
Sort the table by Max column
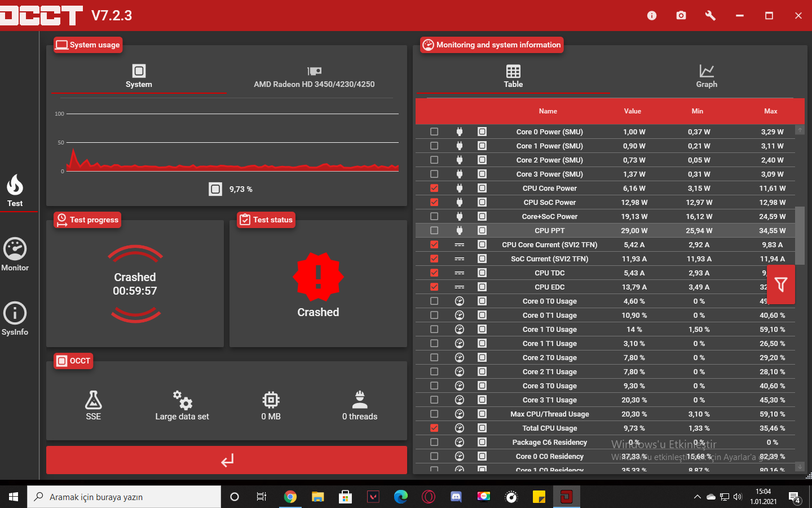tap(771, 111)
